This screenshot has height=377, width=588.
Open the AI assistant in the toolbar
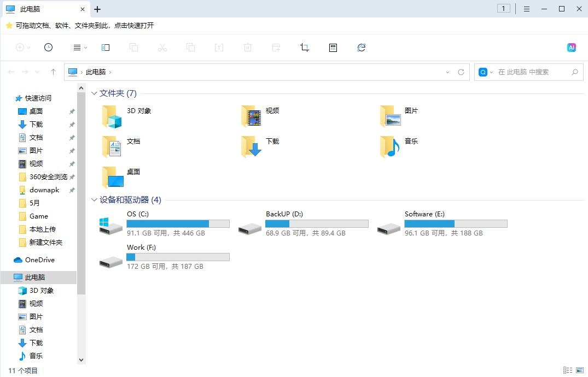click(x=571, y=48)
